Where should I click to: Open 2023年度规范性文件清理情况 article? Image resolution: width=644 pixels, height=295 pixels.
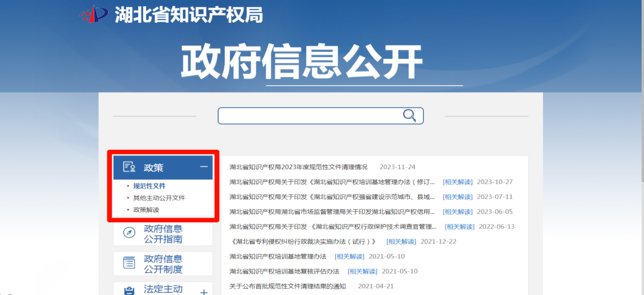tap(298, 167)
